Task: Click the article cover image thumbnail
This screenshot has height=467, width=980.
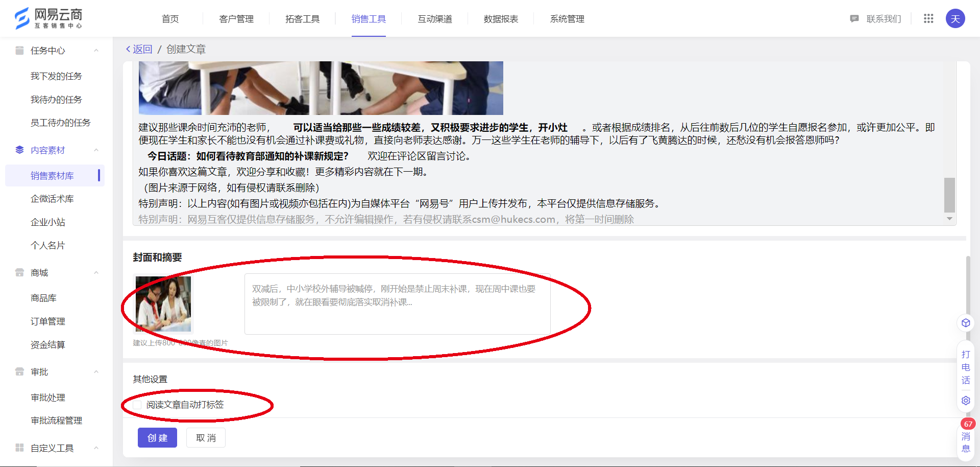Action: [x=163, y=304]
